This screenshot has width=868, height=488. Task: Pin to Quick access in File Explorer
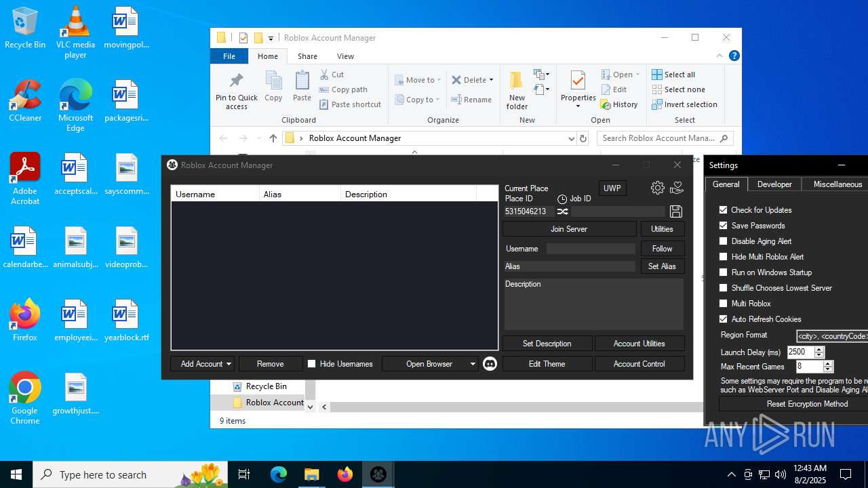(237, 90)
